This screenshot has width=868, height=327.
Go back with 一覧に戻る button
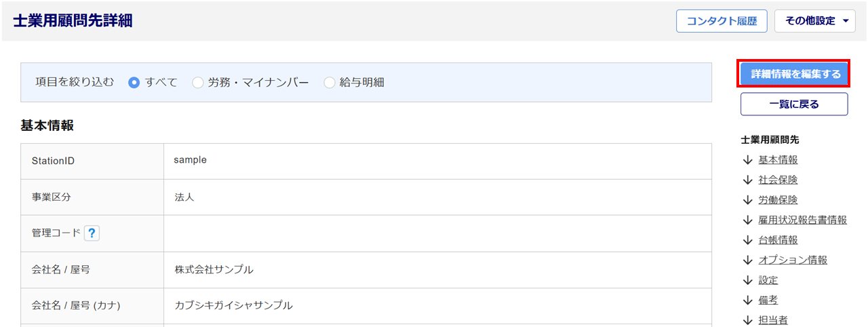coord(793,104)
